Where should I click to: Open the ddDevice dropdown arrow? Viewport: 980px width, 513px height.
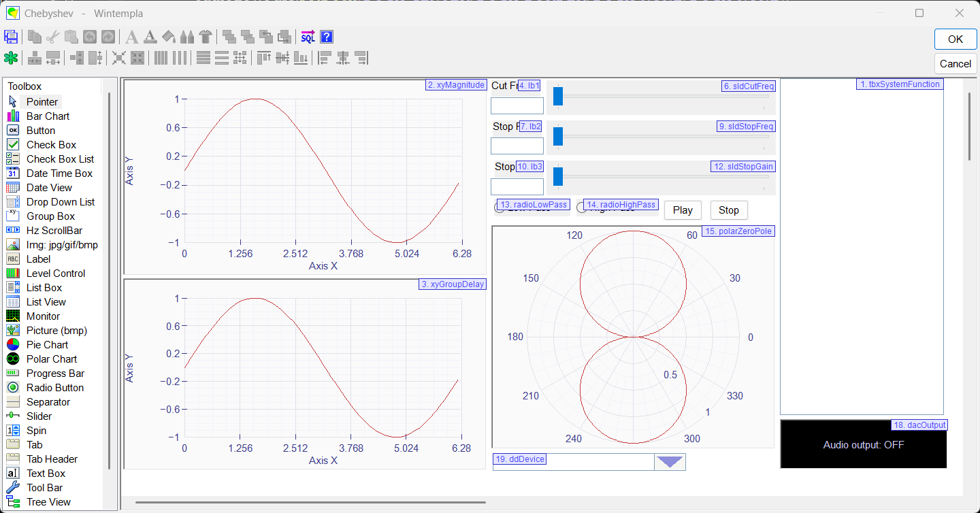670,462
